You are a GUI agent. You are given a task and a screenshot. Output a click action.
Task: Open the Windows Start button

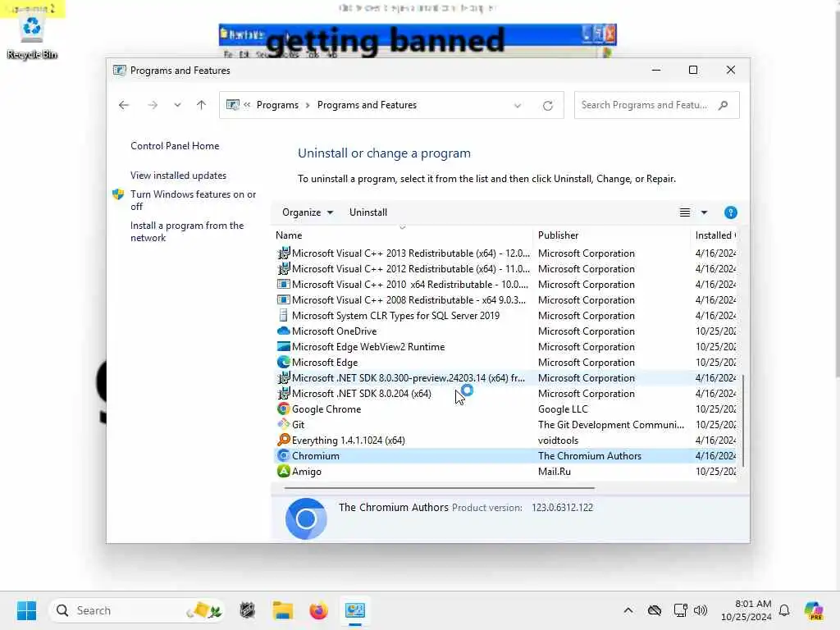coord(26,610)
